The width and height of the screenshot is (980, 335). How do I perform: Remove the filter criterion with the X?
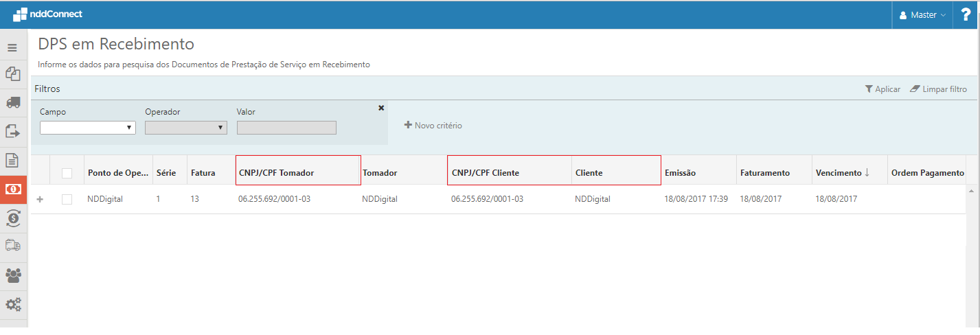[x=381, y=108]
